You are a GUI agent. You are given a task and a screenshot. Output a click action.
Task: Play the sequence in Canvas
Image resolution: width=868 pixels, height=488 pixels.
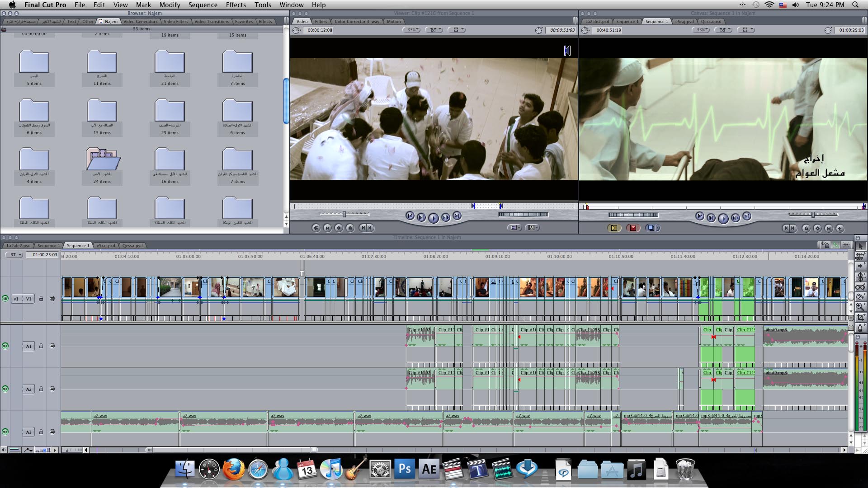coord(723,219)
